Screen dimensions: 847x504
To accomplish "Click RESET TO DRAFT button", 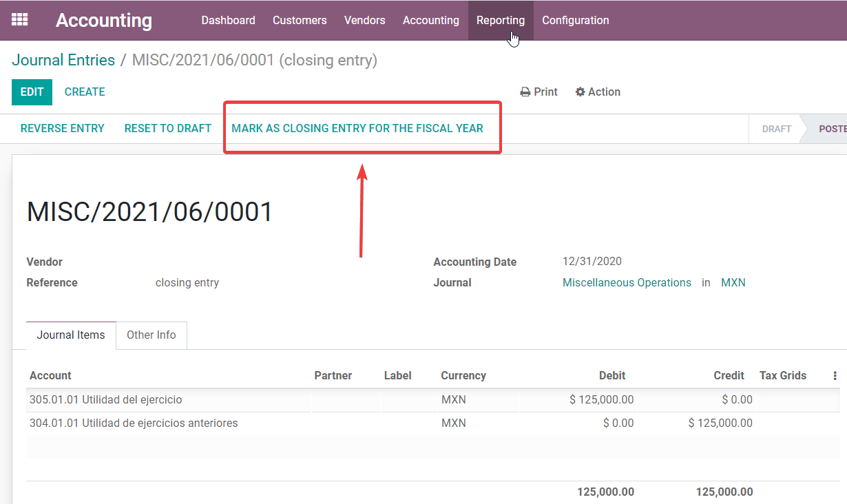I will pos(168,129).
